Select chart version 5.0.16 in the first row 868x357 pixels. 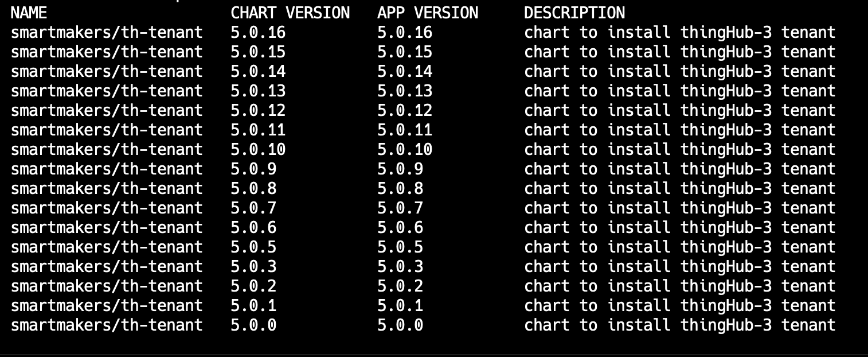[x=258, y=33]
